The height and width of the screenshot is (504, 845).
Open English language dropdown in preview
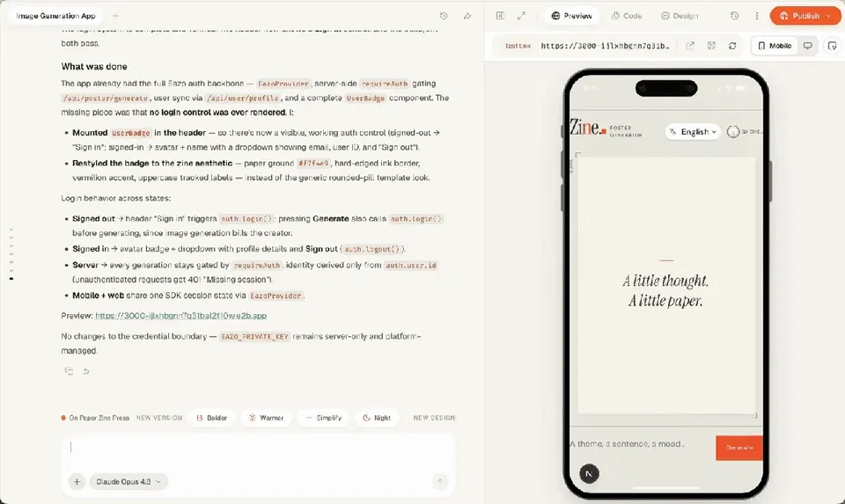tap(693, 131)
